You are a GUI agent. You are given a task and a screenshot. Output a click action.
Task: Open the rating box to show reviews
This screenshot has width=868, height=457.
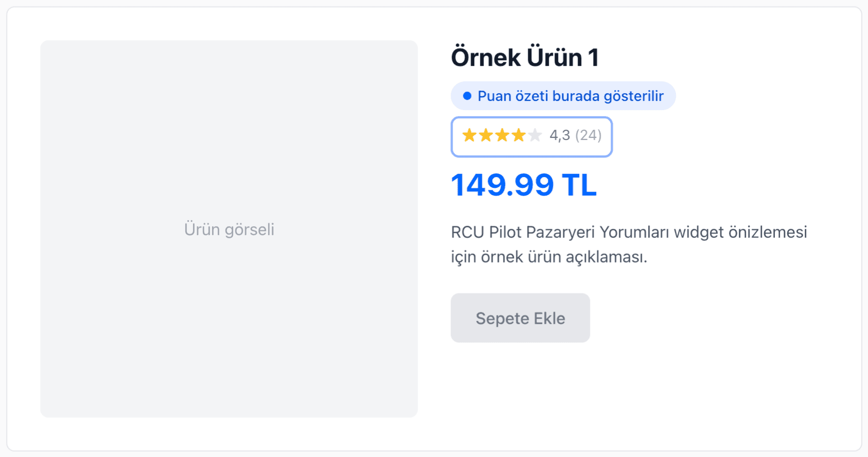[531, 136]
